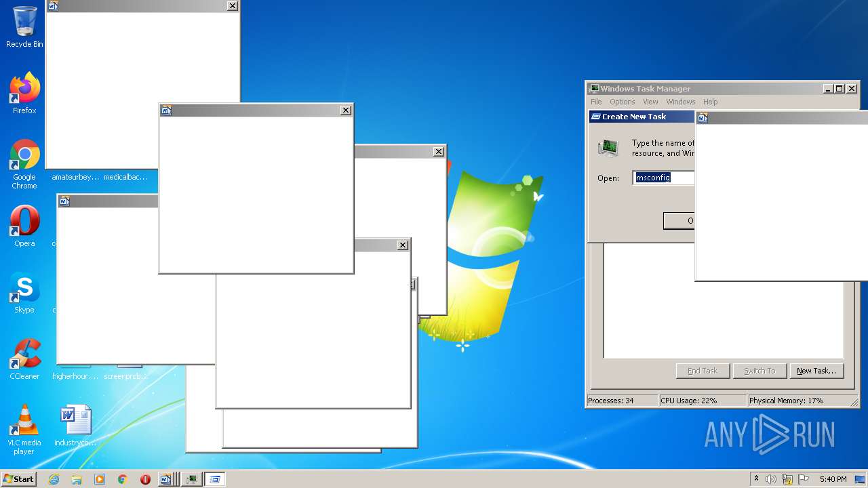Open the View menu in Task Manager

click(650, 102)
